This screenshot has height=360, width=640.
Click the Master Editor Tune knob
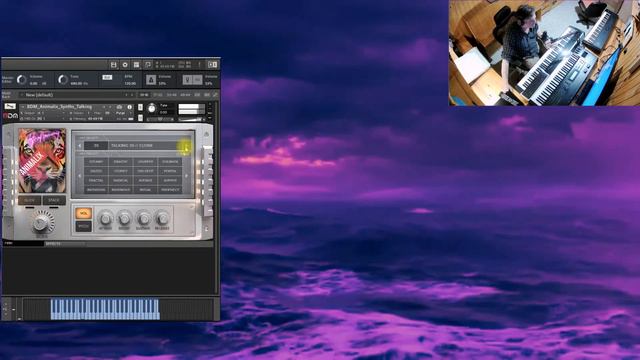pyautogui.click(x=62, y=80)
